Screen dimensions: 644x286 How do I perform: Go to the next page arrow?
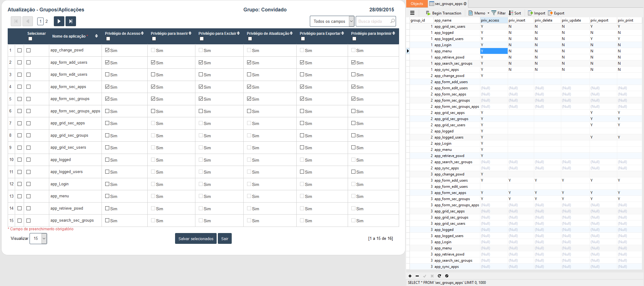coord(59,21)
